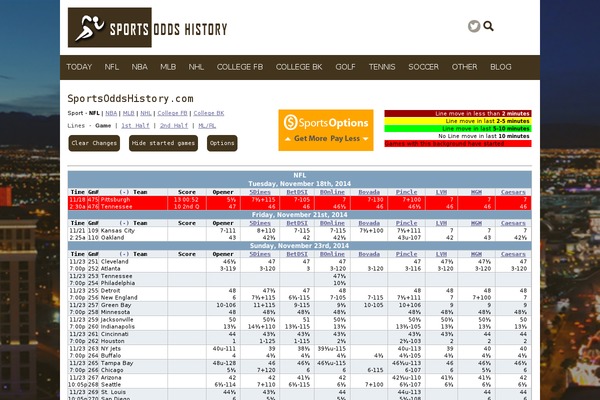Open the COLLEGE BK nav menu
This screenshot has width=600, height=400.
tap(299, 67)
